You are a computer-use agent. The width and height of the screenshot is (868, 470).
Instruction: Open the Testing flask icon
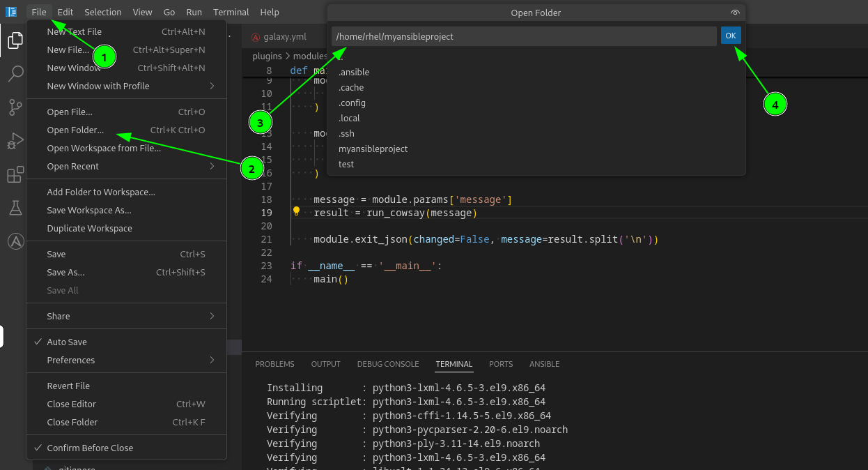click(15, 208)
